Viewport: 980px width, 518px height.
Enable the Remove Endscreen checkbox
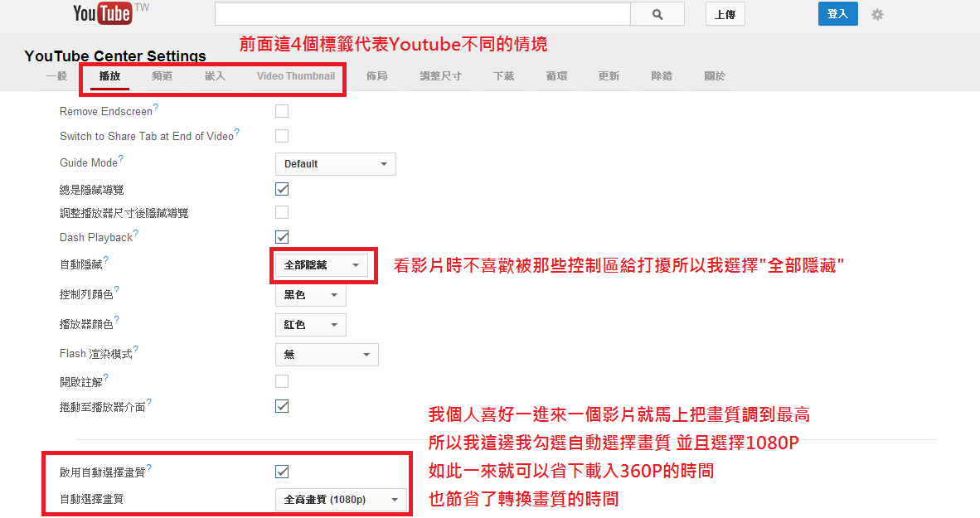[x=281, y=109]
